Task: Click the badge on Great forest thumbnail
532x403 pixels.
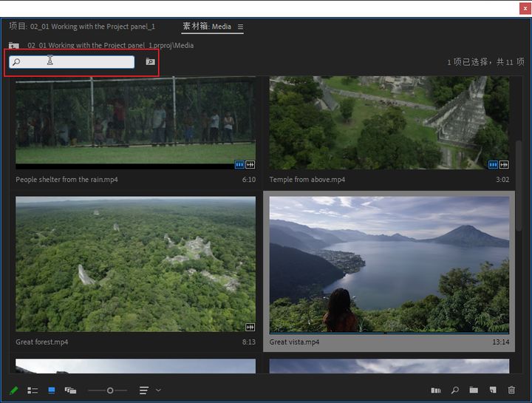Action: point(250,328)
